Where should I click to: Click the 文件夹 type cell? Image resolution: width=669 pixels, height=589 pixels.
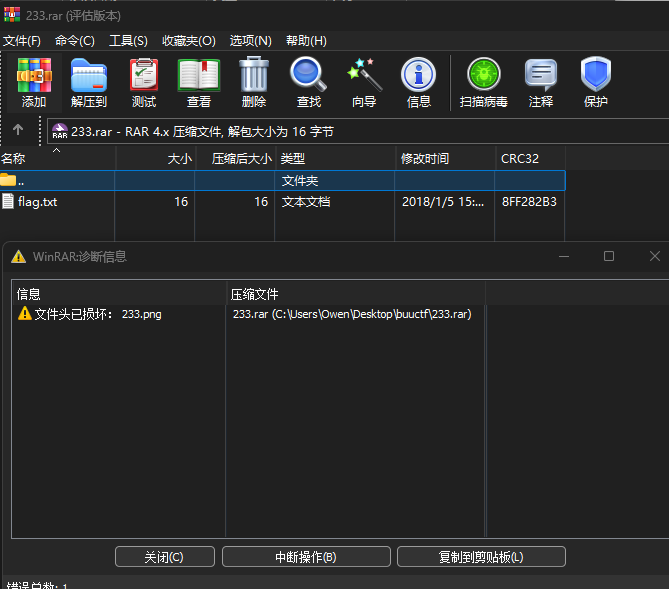[300, 181]
